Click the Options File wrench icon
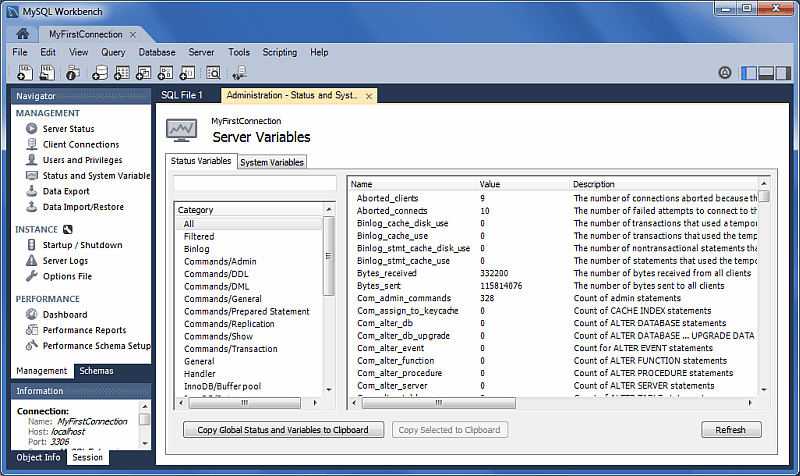The image size is (800, 476). [32, 276]
